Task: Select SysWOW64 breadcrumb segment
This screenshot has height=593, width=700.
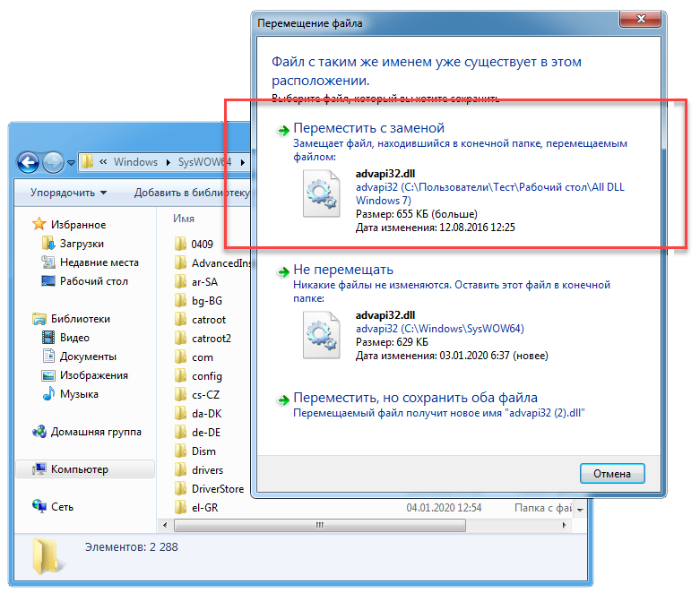Action: 204,162
